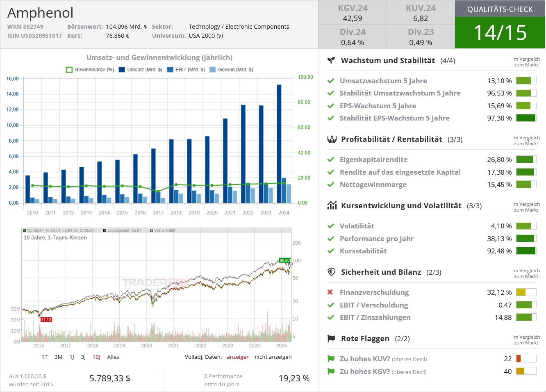Image resolution: width=546 pixels, height=392 pixels.
Task: Click the market comparison bar for Finanzverschuldung
Action: point(526,292)
